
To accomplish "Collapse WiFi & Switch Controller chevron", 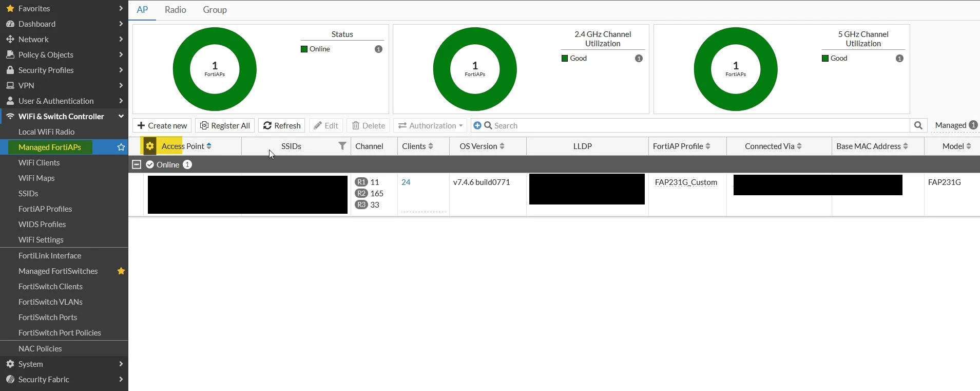I will 121,116.
